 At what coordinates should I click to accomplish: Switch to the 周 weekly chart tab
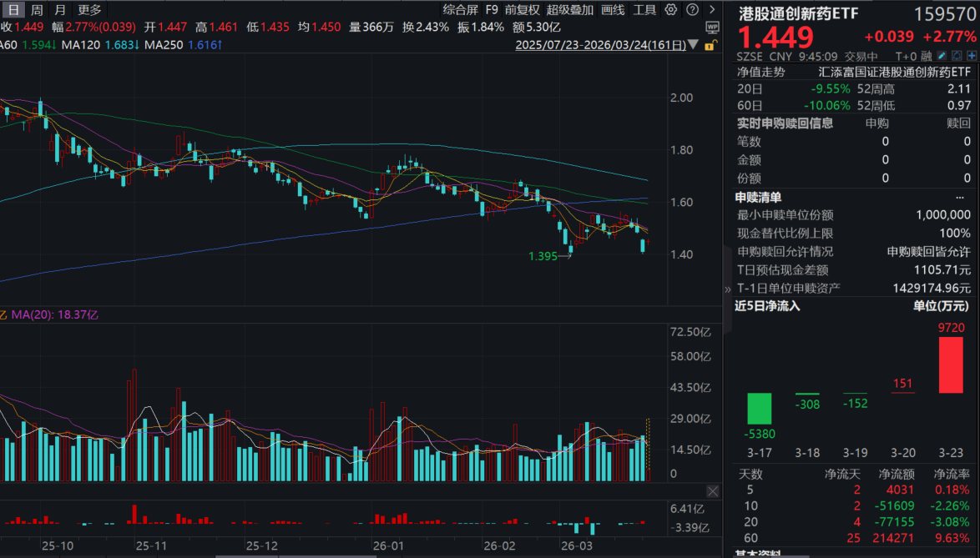point(37,10)
